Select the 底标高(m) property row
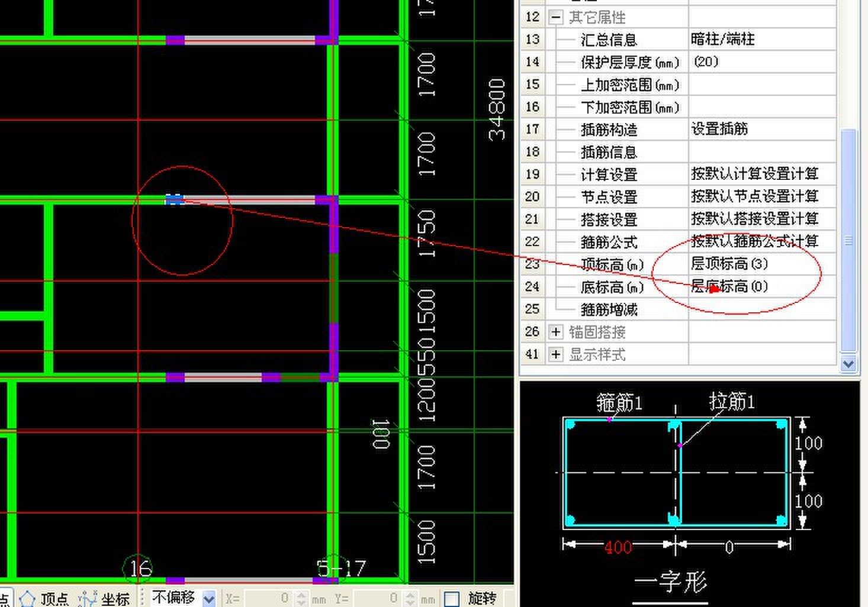 (678, 287)
